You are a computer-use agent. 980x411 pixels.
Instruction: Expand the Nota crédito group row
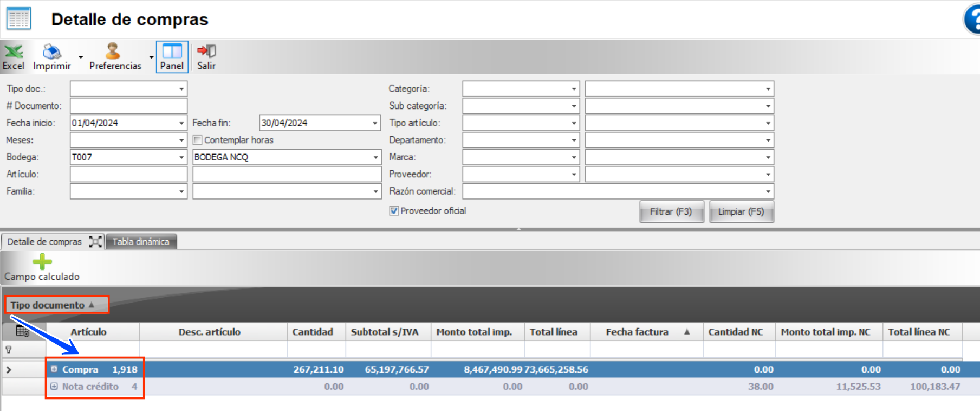pos(54,387)
